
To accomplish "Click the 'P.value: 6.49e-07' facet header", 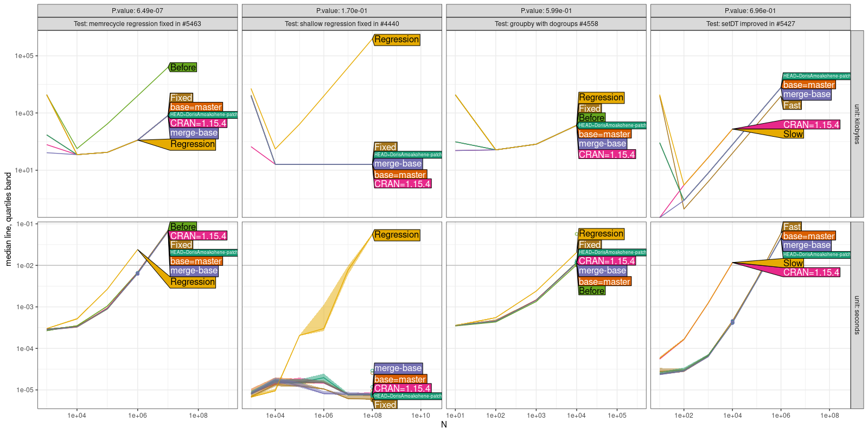I will pyautogui.click(x=137, y=11).
